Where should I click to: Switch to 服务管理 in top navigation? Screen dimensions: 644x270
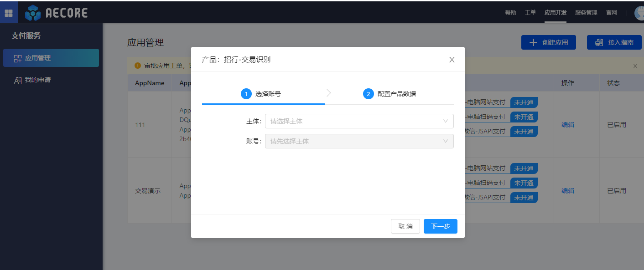[586, 13]
